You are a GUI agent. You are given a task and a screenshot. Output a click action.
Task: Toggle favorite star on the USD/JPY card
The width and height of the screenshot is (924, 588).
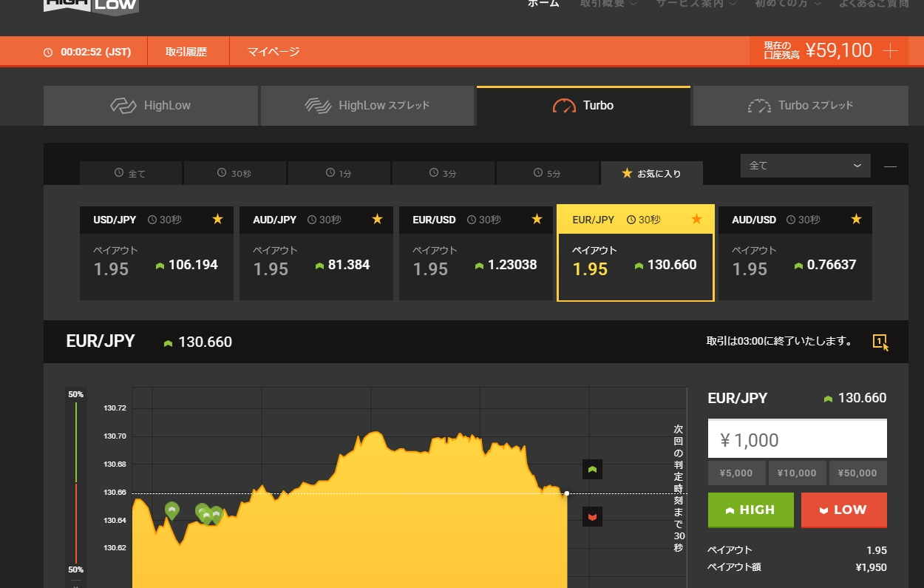pyautogui.click(x=217, y=219)
